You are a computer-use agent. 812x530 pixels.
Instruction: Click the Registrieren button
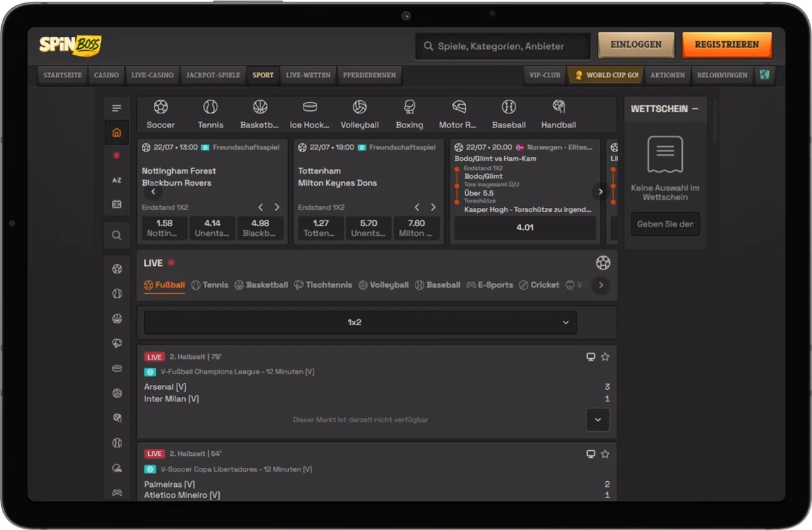point(727,45)
